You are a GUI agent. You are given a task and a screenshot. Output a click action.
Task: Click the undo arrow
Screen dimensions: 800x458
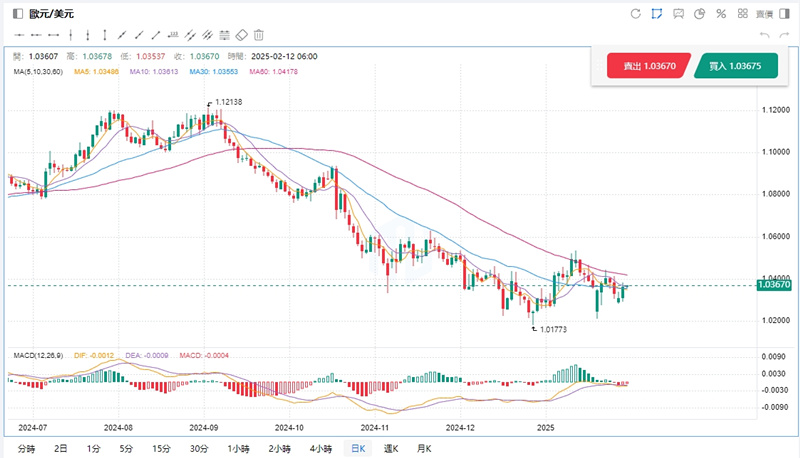click(765, 35)
